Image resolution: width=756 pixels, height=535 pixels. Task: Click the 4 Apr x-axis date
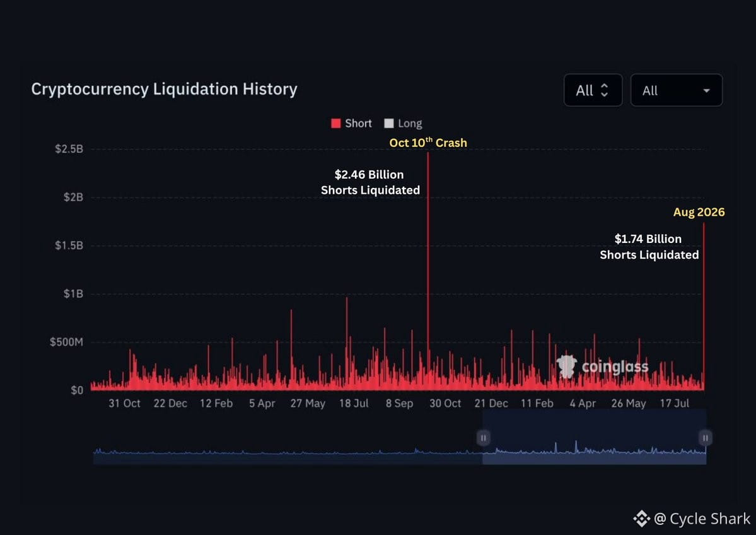pyautogui.click(x=583, y=403)
